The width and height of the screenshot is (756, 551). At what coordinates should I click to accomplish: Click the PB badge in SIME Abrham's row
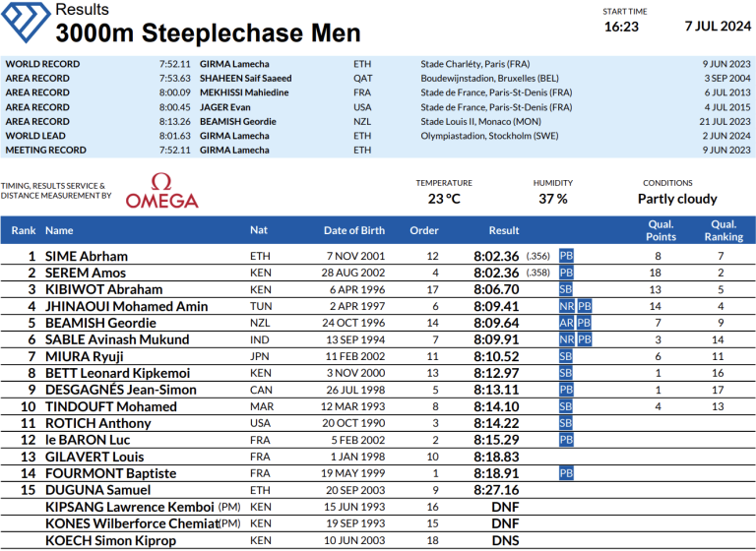(x=566, y=256)
